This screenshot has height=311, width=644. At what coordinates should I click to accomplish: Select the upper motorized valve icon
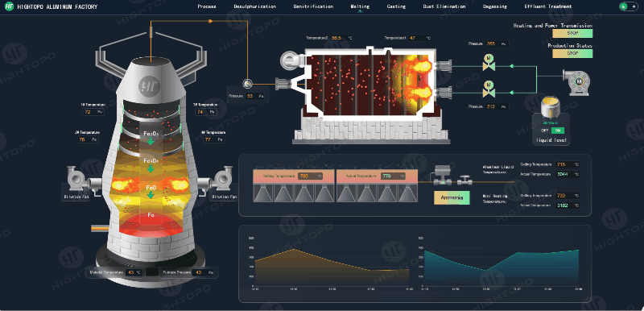click(x=489, y=63)
